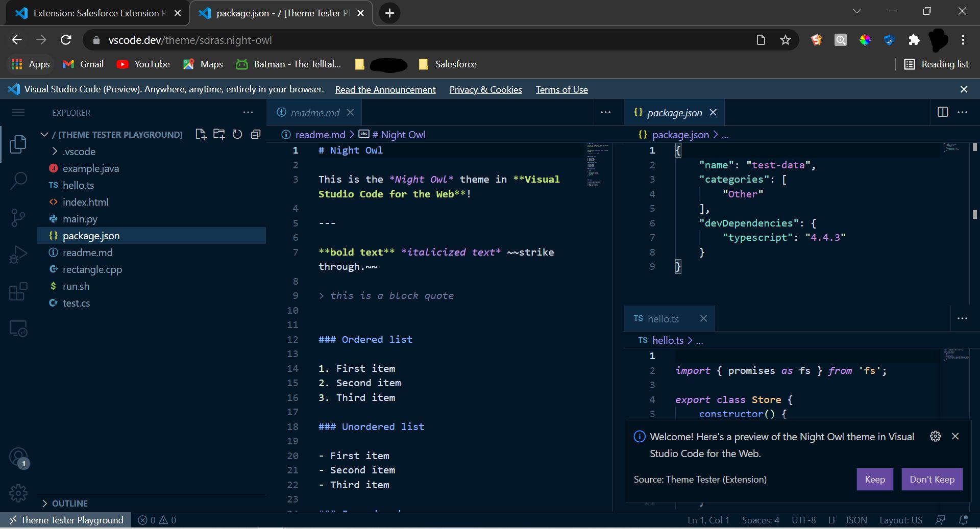
Task: Open the hamburger application menu
Action: (x=18, y=113)
